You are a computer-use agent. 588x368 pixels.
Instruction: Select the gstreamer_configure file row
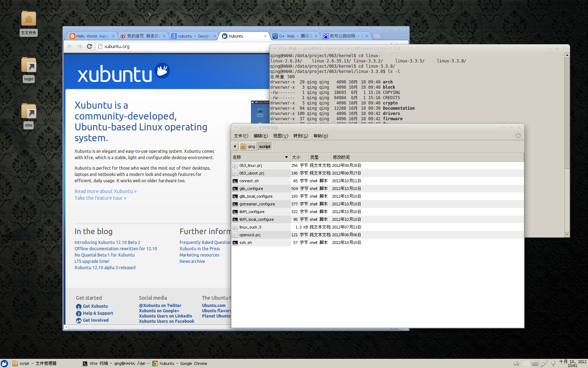(x=377, y=204)
